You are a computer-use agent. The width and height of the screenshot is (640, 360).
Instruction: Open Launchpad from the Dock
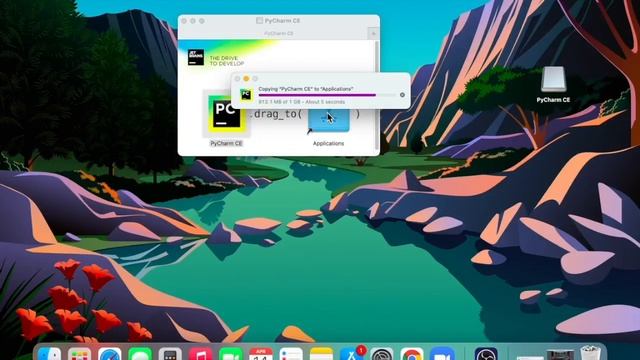tap(80, 354)
